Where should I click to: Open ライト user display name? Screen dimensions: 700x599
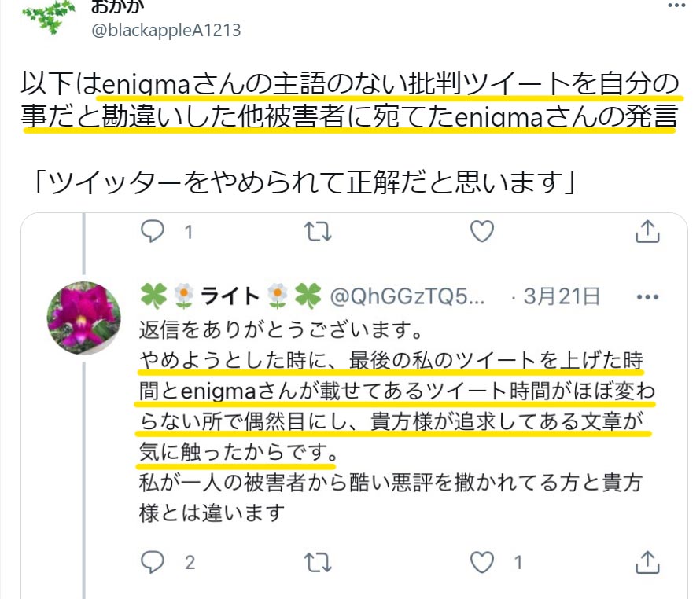pos(230,296)
